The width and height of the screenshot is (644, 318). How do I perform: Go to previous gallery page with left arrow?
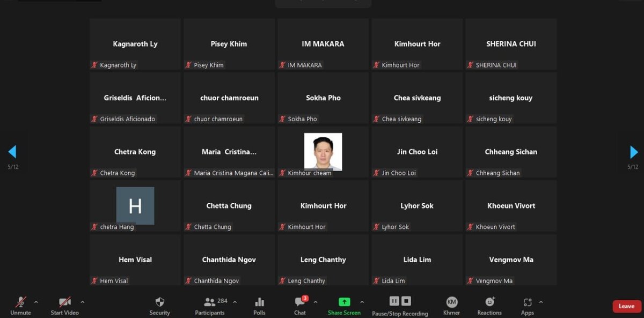click(x=12, y=152)
